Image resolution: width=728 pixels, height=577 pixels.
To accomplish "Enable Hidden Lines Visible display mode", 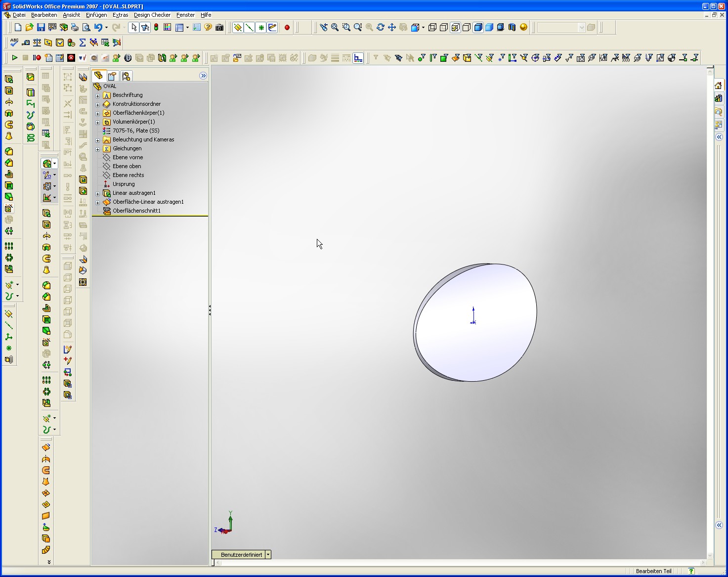I will (444, 27).
